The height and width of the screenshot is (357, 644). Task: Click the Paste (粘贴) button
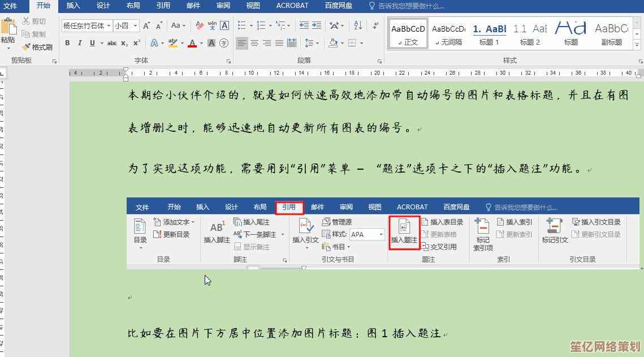8,32
